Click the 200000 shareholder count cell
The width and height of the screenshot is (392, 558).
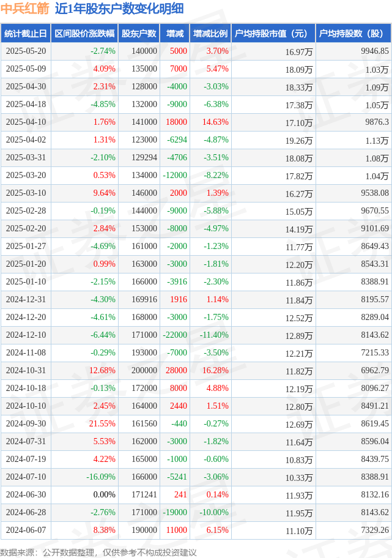[139, 370]
